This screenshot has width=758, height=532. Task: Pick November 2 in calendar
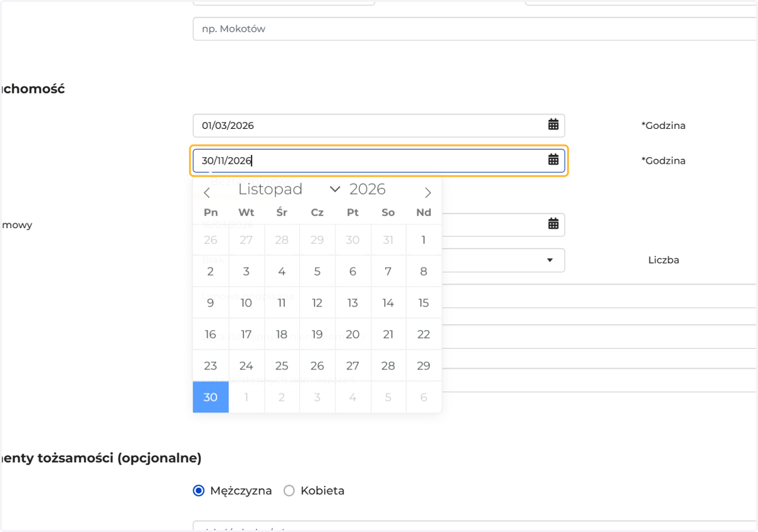(x=210, y=272)
